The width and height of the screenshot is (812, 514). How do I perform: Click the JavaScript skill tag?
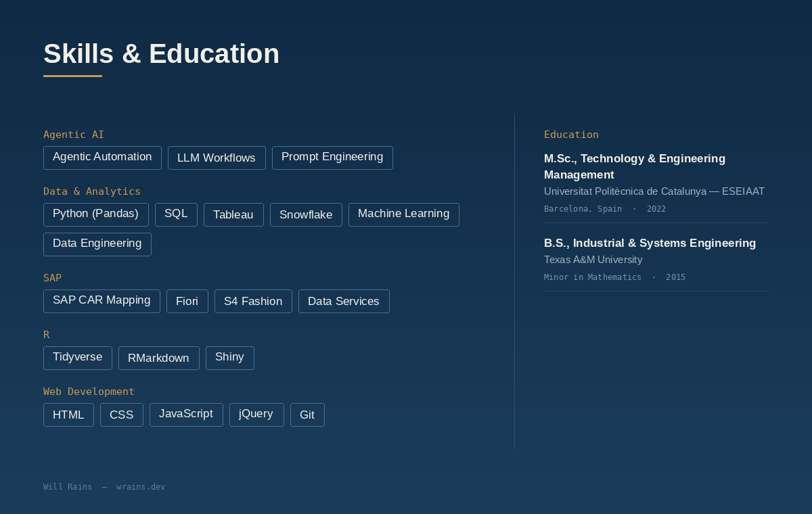coord(186,415)
